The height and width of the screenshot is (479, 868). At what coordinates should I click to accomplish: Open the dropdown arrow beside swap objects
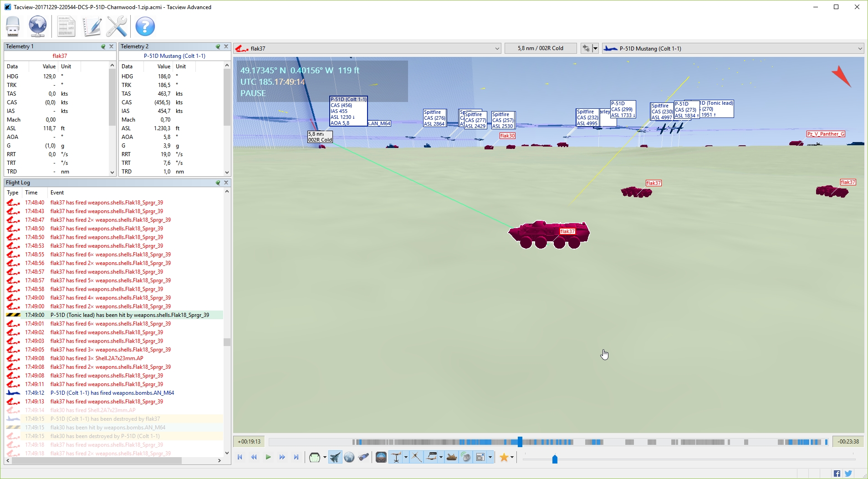click(595, 48)
